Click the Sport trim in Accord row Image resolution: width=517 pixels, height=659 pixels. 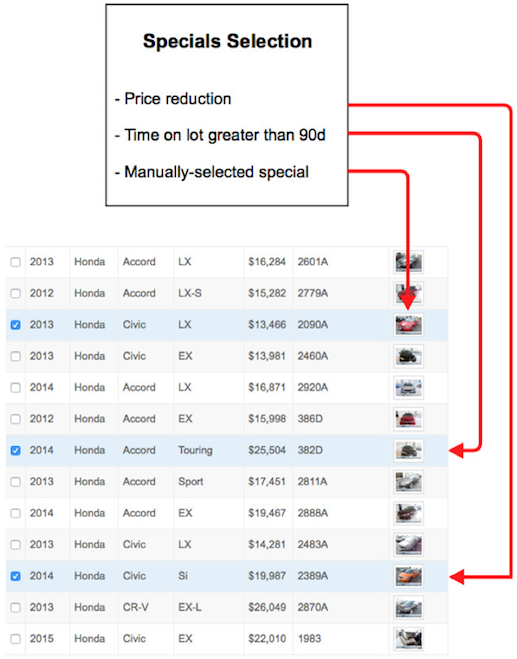(x=191, y=482)
